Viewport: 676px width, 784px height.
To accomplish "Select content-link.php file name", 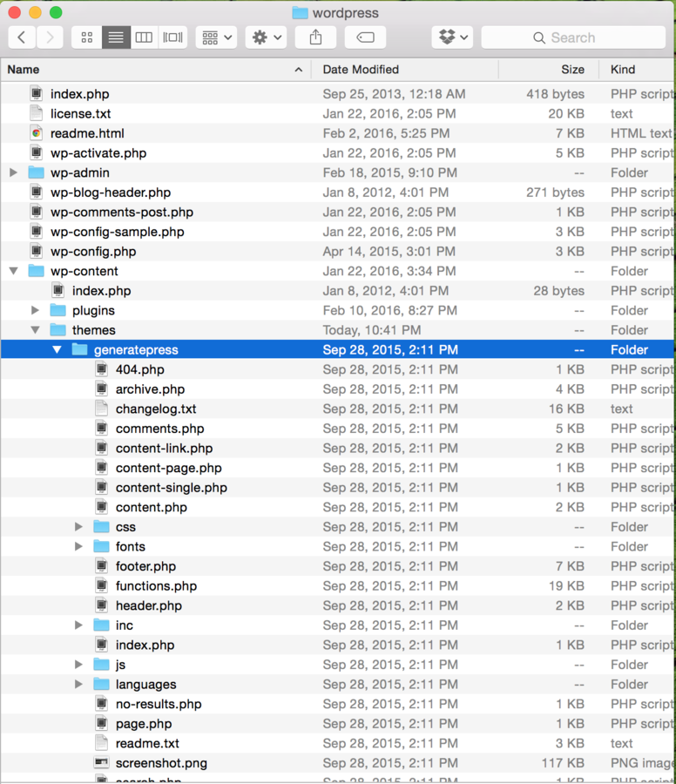I will coord(164,448).
